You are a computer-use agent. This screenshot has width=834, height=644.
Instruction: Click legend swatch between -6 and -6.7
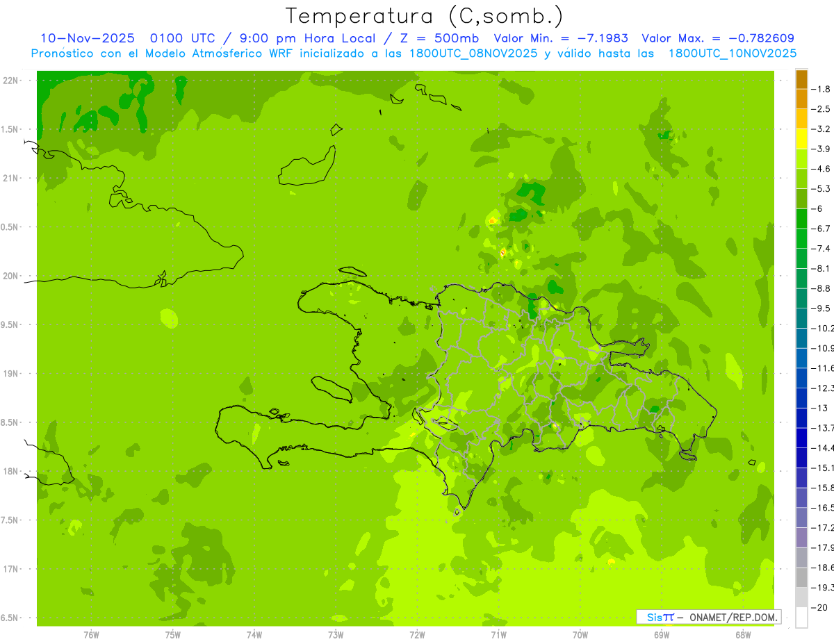coord(801,219)
